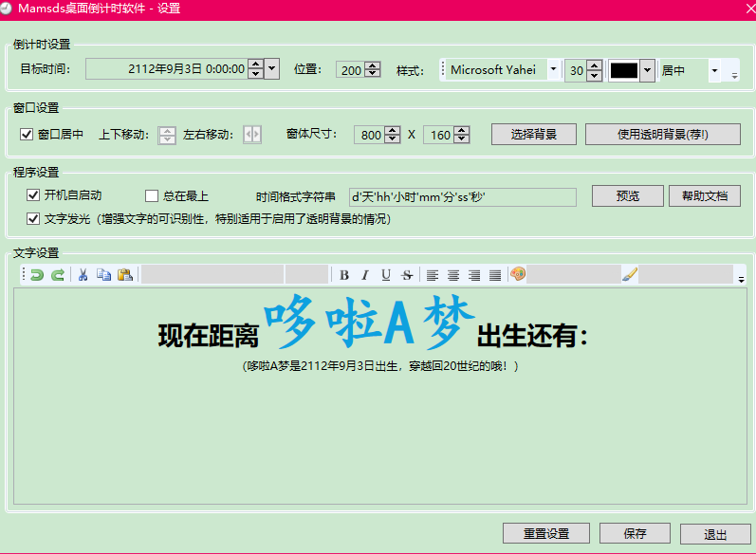This screenshot has height=554, width=756.
Task: Open the target time calendar dropdown
Action: click(272, 69)
